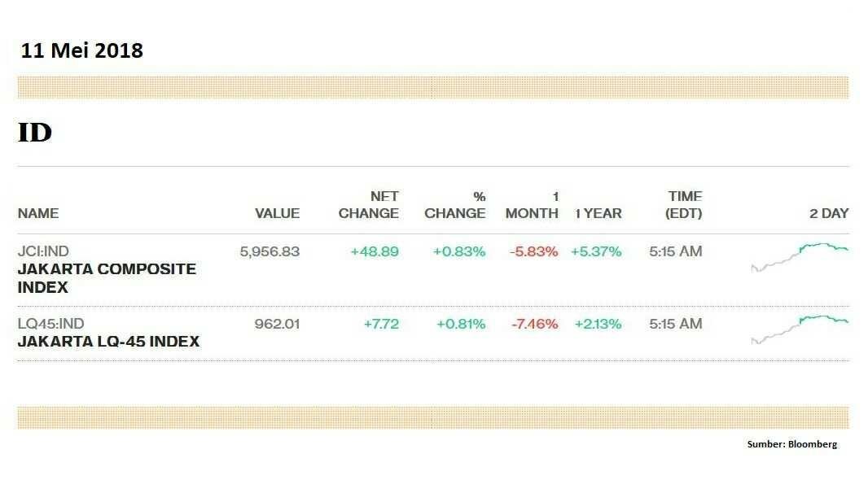Image resolution: width=868 pixels, height=493 pixels.
Task: Sort by the % CHANGE column header
Action: [x=455, y=205]
